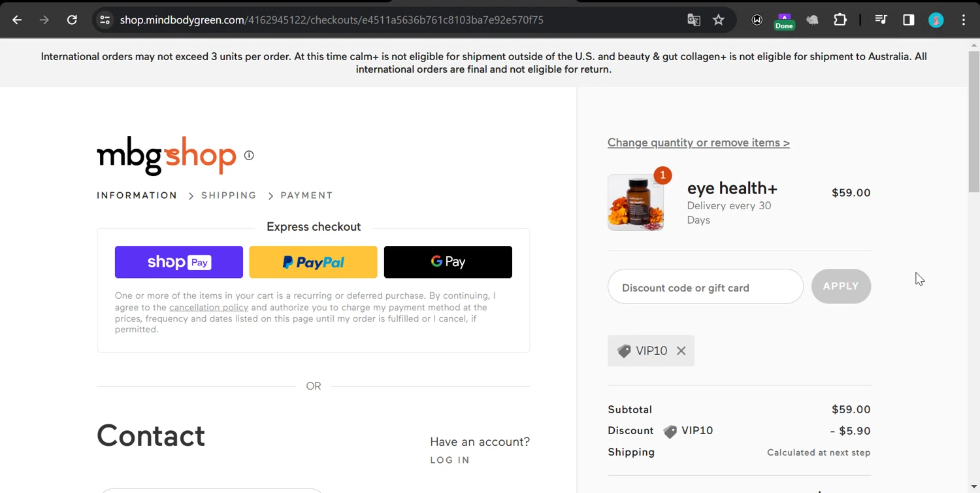Open the cancellation policy link
Image resolution: width=980 pixels, height=493 pixels.
coord(208,307)
